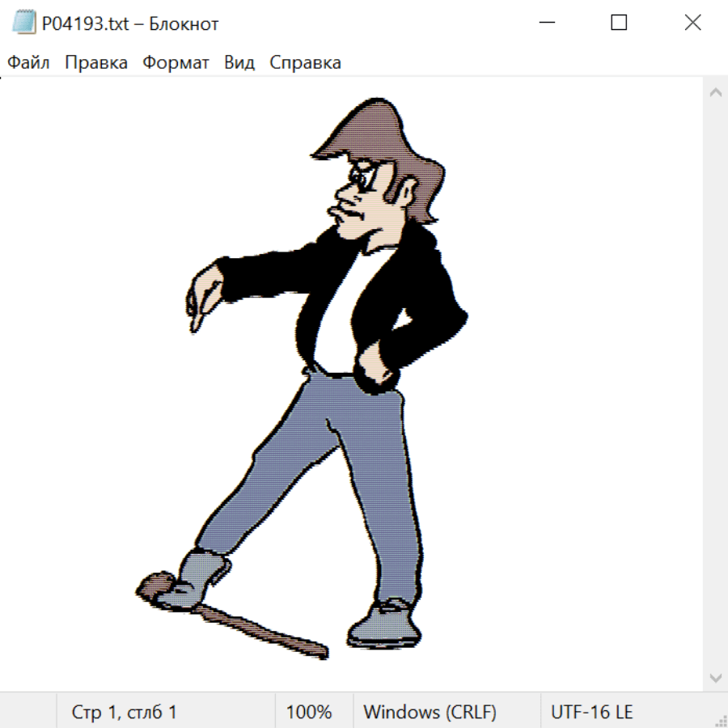Minimize the Блокнот window

tap(545, 23)
